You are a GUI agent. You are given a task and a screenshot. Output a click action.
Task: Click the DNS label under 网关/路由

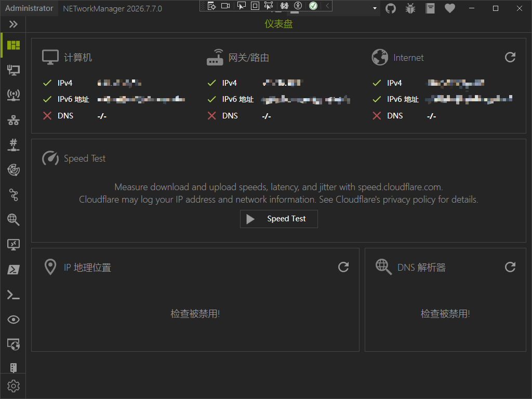(x=230, y=116)
